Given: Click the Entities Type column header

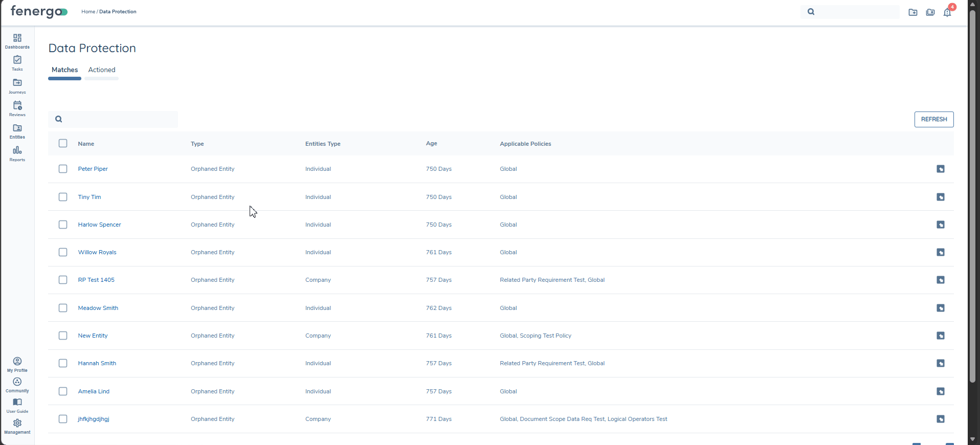Looking at the screenshot, I should click(323, 144).
